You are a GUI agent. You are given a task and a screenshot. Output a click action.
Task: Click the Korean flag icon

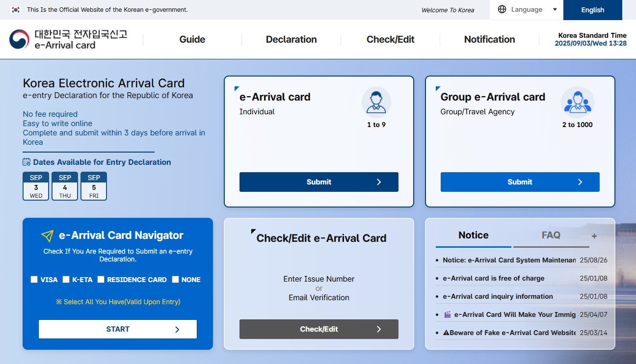pos(16,10)
